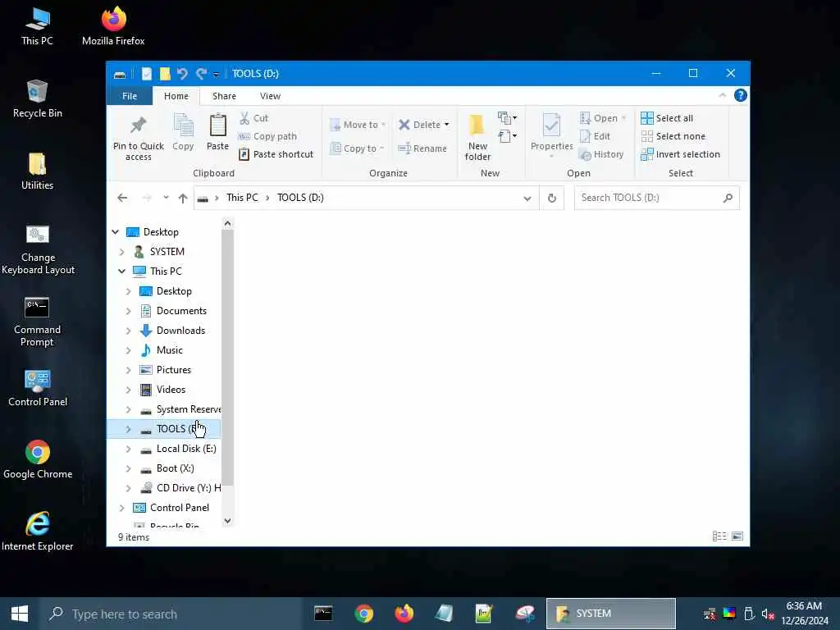Click Undo in quick access toolbar
This screenshot has width=840, height=630.
pos(181,73)
